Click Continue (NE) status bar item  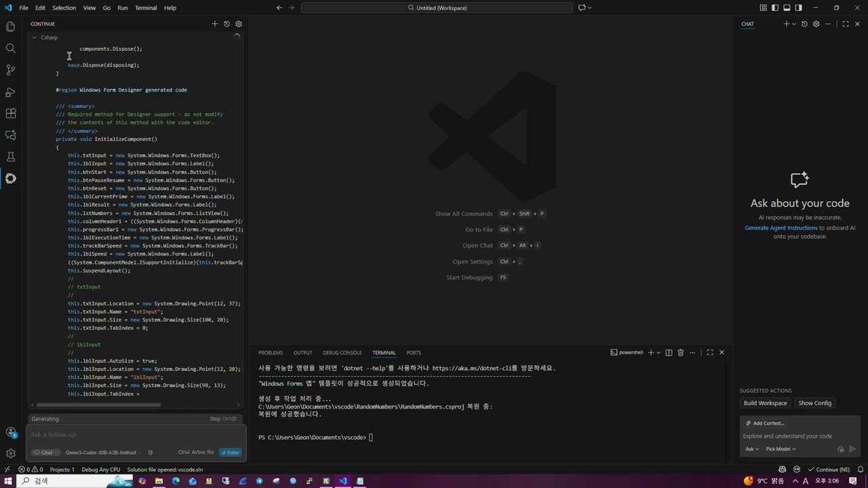click(827, 469)
